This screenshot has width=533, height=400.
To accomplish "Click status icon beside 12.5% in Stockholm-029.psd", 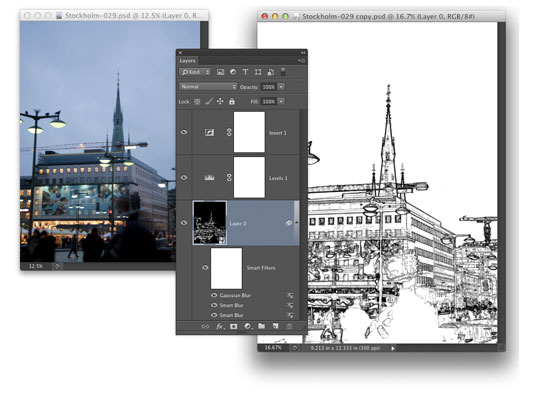I will pyautogui.click(x=57, y=266).
